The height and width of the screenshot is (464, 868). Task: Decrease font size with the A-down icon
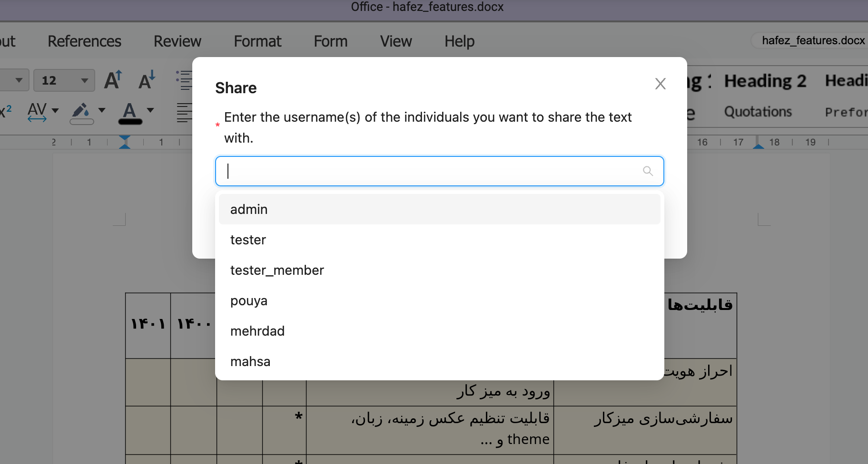pyautogui.click(x=147, y=80)
